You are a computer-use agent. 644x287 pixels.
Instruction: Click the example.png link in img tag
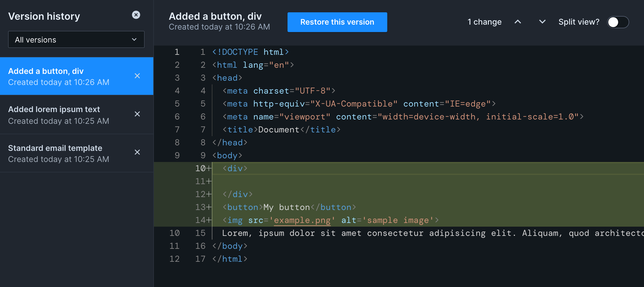click(302, 220)
